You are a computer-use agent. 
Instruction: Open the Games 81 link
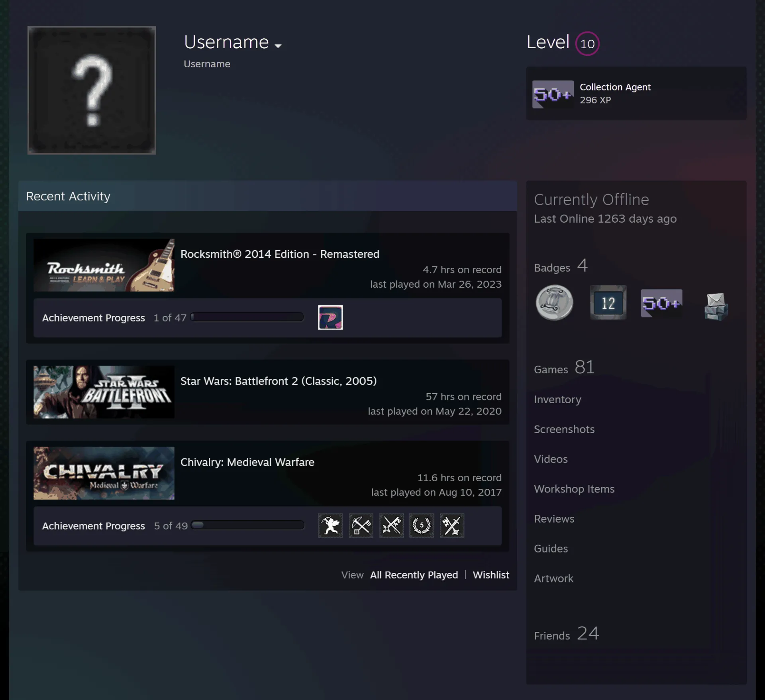coord(564,367)
